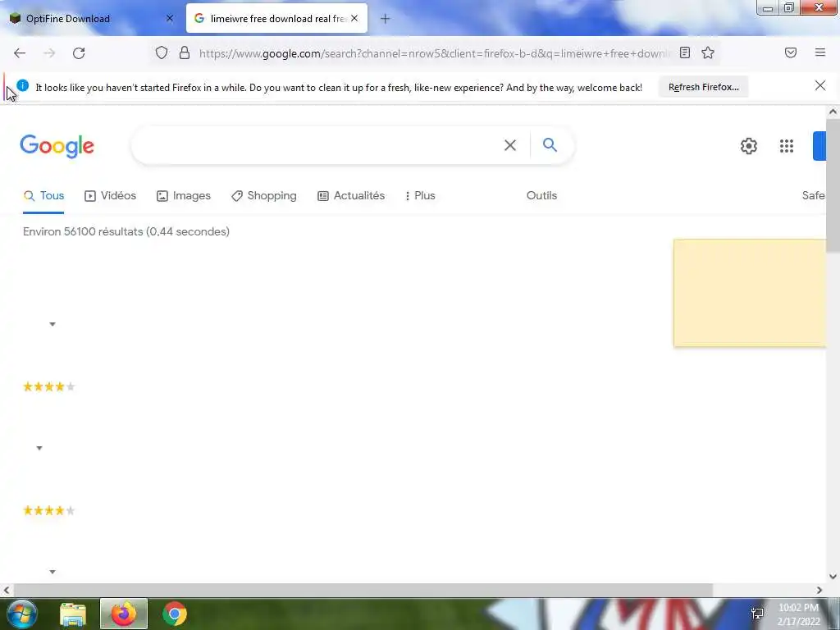This screenshot has height=630, width=840.
Task: Click the Refresh Firefox... button
Action: click(703, 87)
